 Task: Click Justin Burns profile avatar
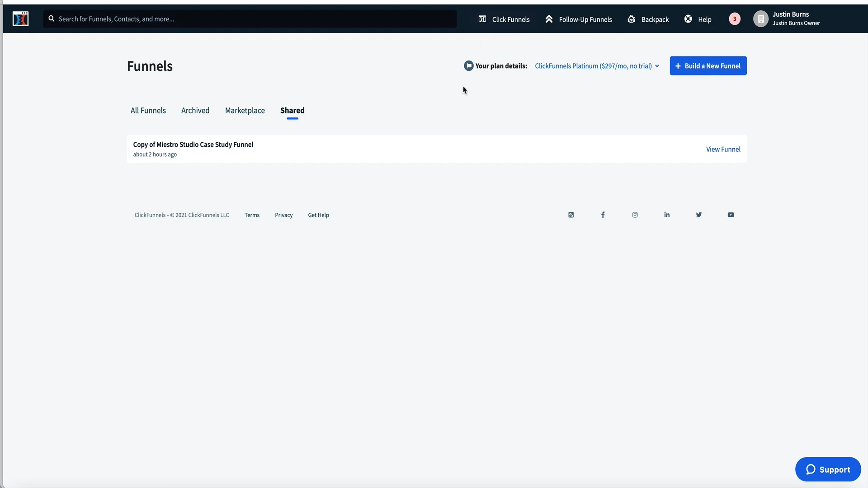point(761,19)
